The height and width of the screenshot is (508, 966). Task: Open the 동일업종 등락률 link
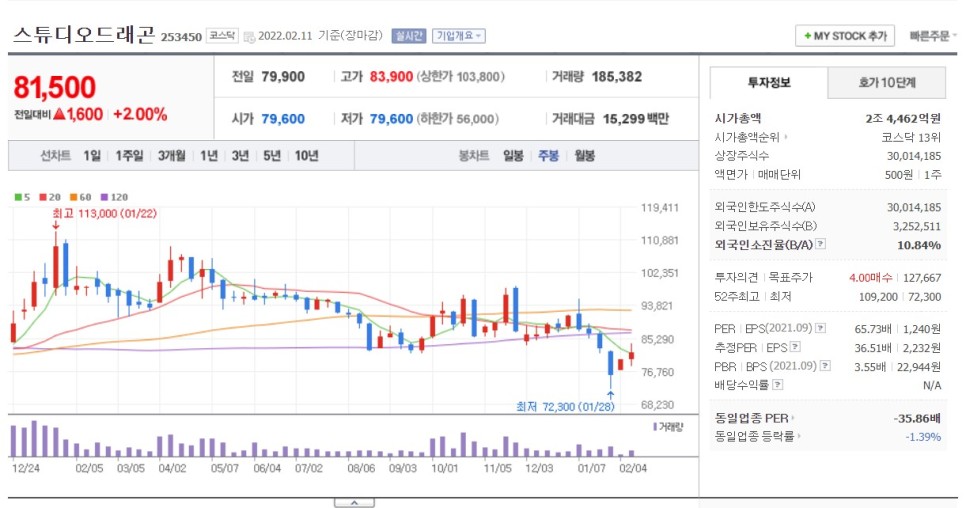(x=754, y=437)
